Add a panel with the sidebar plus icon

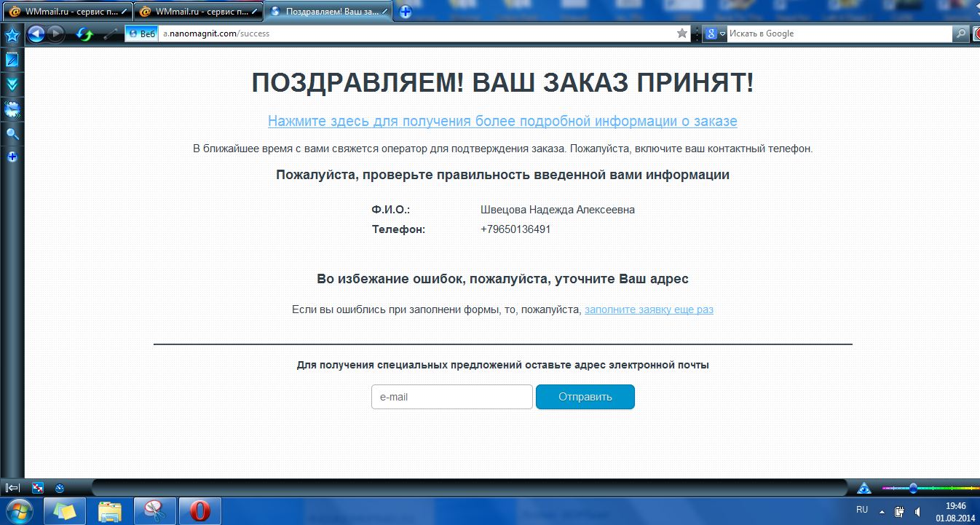(12, 157)
